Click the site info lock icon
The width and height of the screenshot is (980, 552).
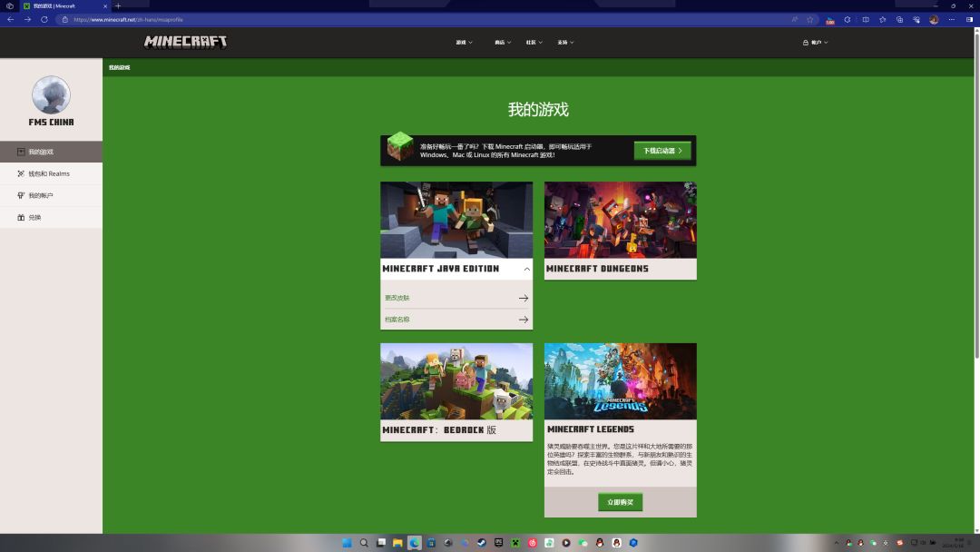[65, 19]
